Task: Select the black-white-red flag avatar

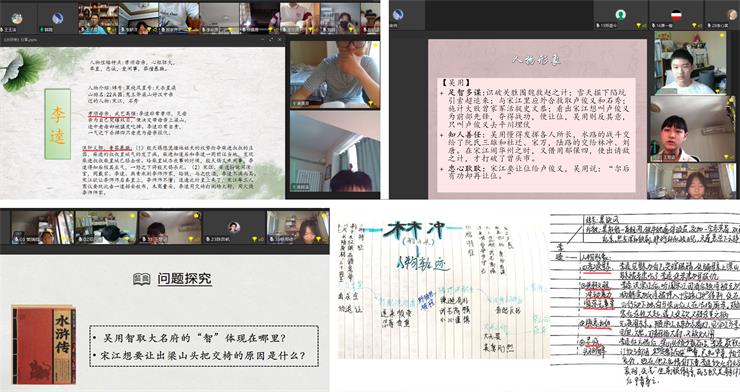Action: 676,15
